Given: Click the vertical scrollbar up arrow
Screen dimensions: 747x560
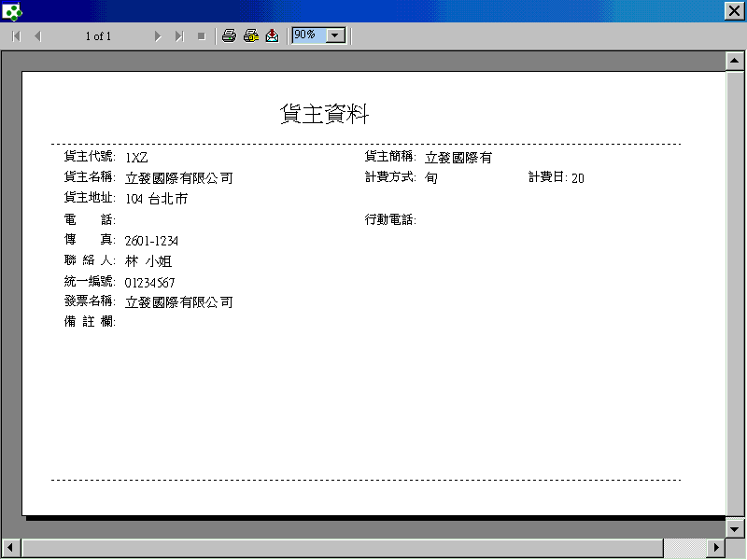Looking at the screenshot, I should [734, 61].
